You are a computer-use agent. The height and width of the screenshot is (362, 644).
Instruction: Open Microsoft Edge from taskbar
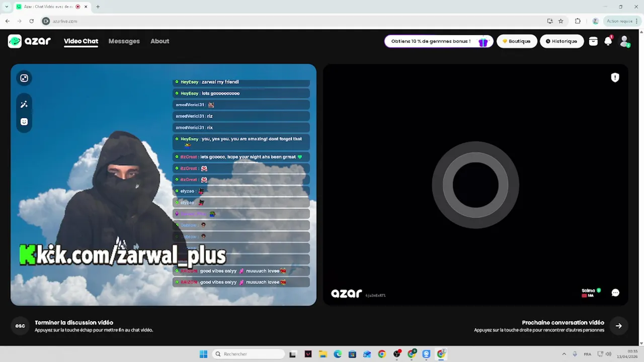[338, 354]
